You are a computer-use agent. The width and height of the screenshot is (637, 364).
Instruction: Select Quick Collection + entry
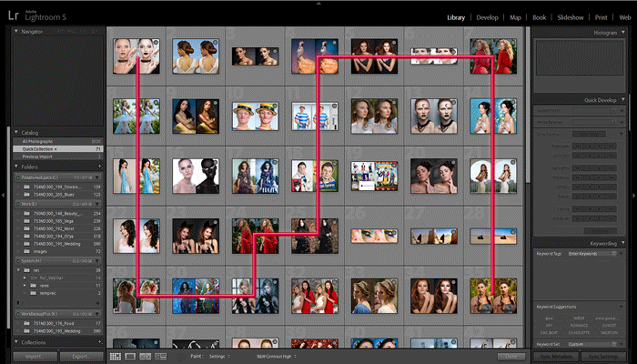click(58, 149)
